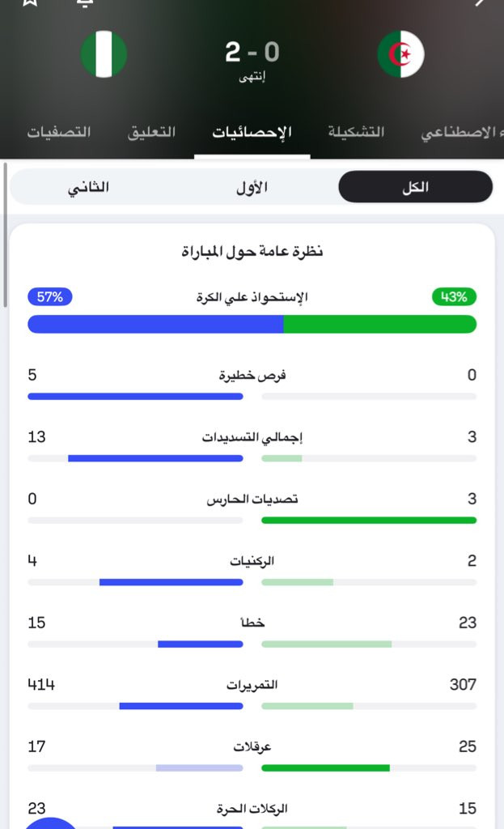
Task: Select the الأول (first half) filter
Action: 252,187
